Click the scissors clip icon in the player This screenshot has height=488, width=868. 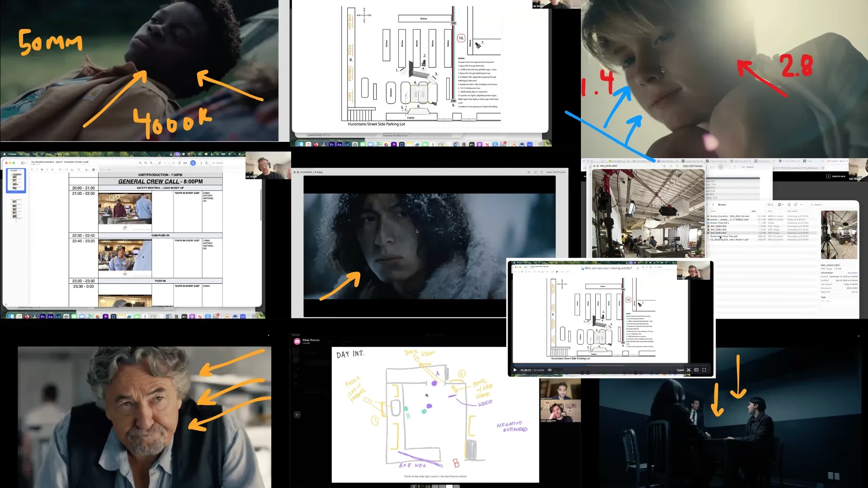[689, 370]
